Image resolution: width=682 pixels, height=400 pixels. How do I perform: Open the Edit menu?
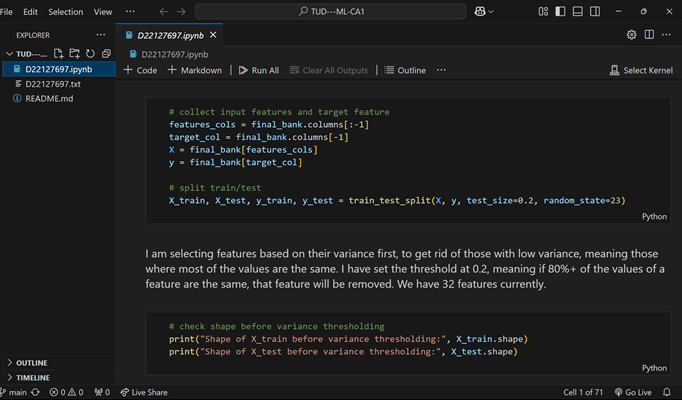pos(30,12)
